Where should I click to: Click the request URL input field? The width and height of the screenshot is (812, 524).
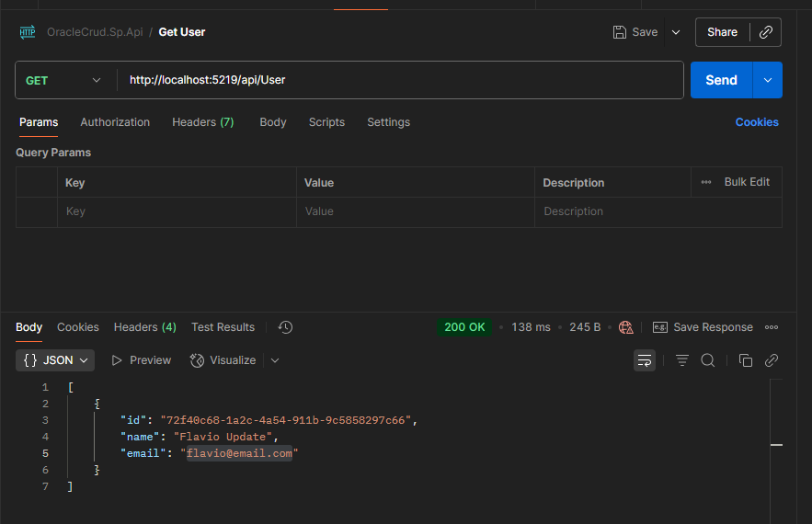point(400,80)
